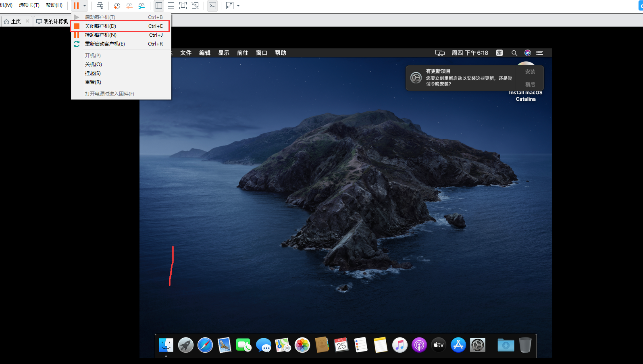Open Notes yellow pad in Dock
Screen dimensions: 643x364
click(380, 345)
